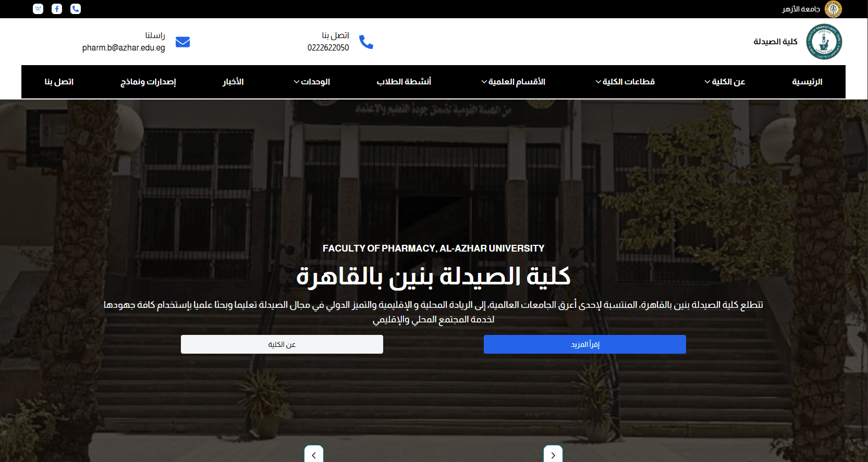Click the blue envelope email icon
The image size is (868, 462).
[182, 42]
